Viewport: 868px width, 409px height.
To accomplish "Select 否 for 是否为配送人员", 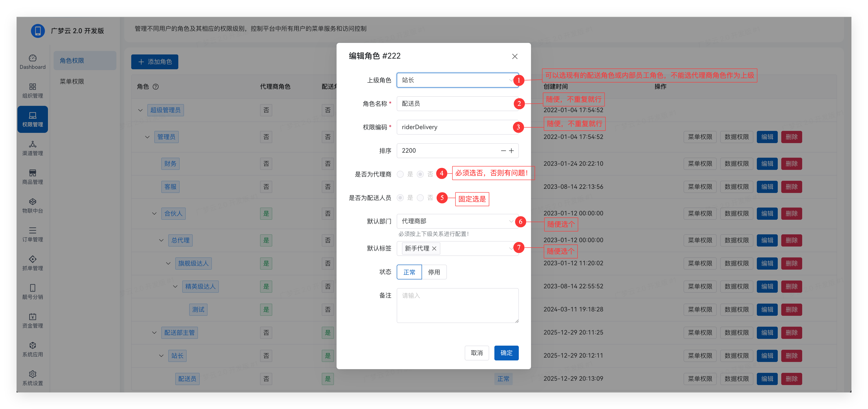I will coord(420,198).
